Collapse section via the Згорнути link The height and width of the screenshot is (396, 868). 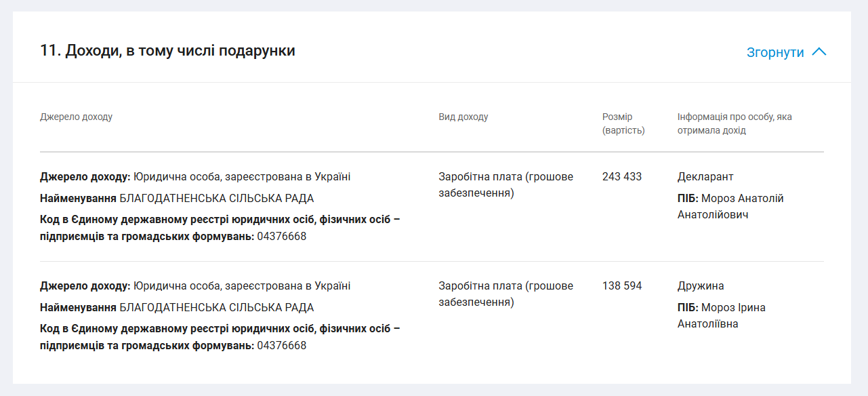coord(775,52)
